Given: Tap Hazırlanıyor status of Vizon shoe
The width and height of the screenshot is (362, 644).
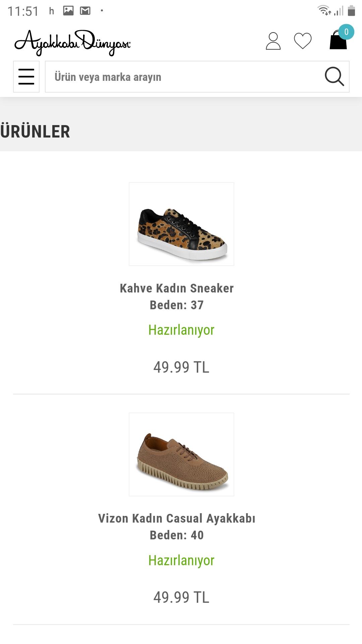Looking at the screenshot, I should pos(181,560).
